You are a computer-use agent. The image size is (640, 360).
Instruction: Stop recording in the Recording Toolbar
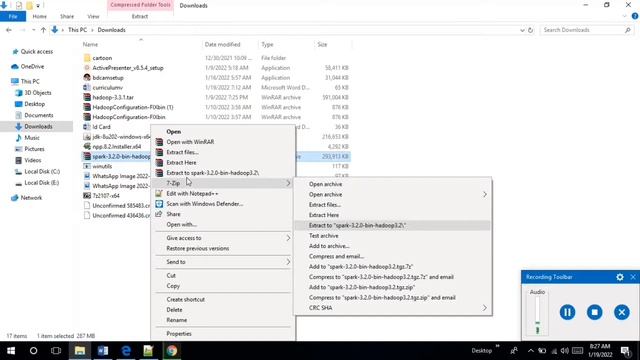[594, 312]
